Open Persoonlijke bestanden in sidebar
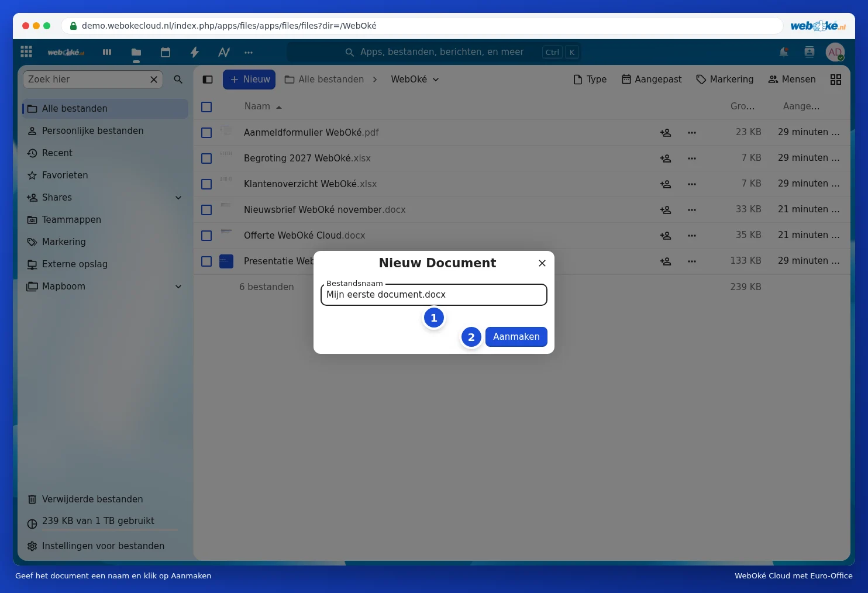This screenshot has width=868, height=593. [x=105, y=131]
